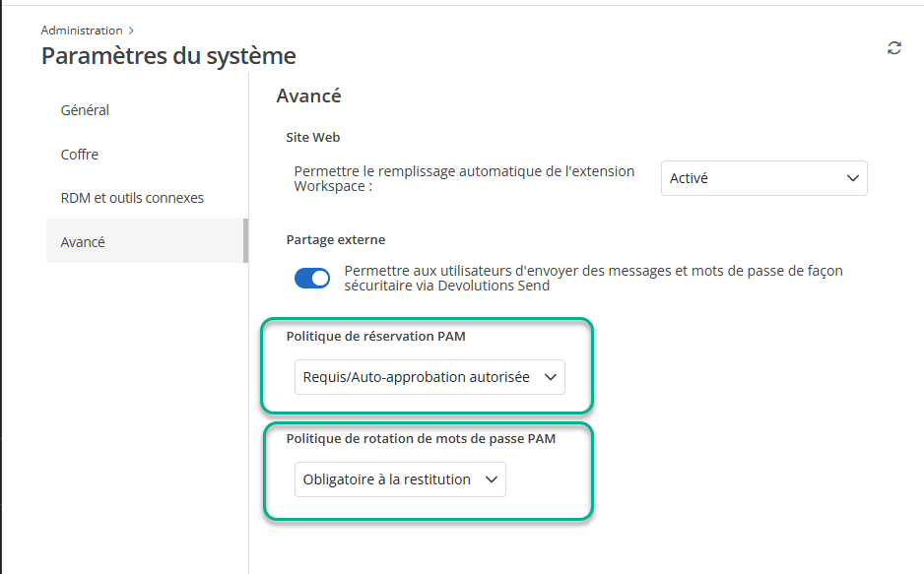
Task: Click the chevron arrow in the Activé dropdown
Action: tap(852, 178)
